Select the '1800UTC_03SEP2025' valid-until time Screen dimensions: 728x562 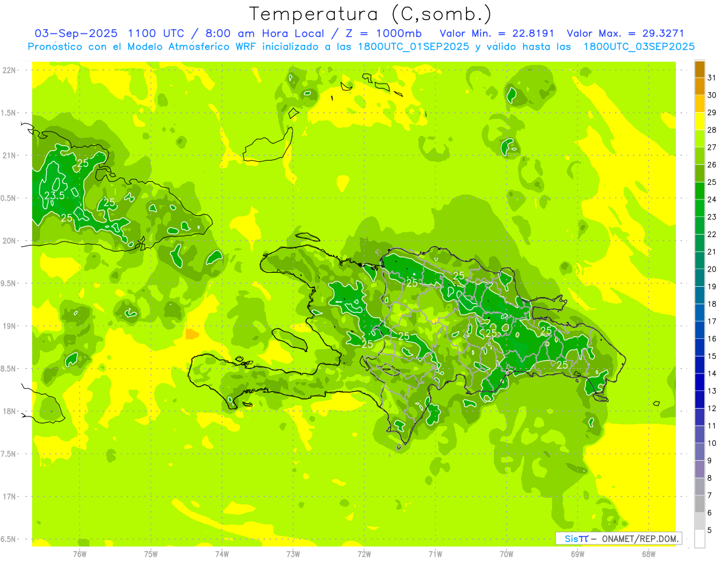click(x=639, y=47)
